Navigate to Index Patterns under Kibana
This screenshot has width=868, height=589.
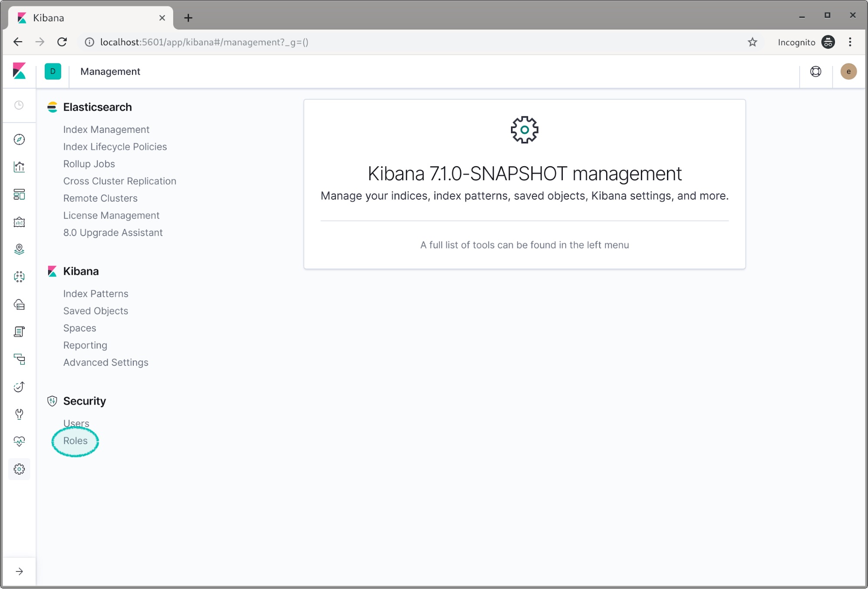point(96,293)
